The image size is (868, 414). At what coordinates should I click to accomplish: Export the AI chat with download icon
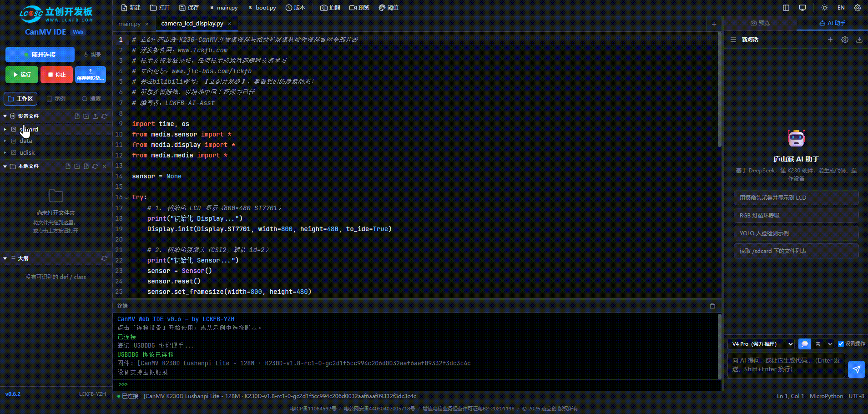tap(859, 40)
